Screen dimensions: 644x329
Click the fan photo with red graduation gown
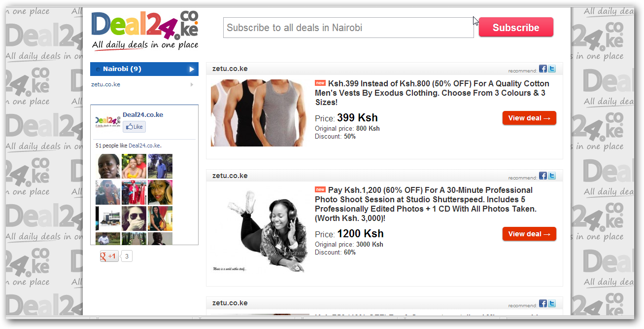pos(134,192)
